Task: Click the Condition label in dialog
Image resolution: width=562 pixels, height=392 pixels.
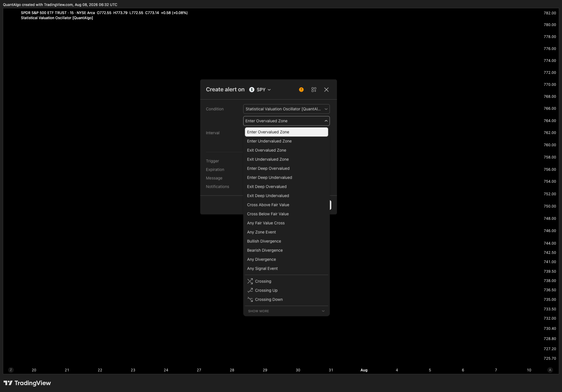Action: tap(215, 109)
